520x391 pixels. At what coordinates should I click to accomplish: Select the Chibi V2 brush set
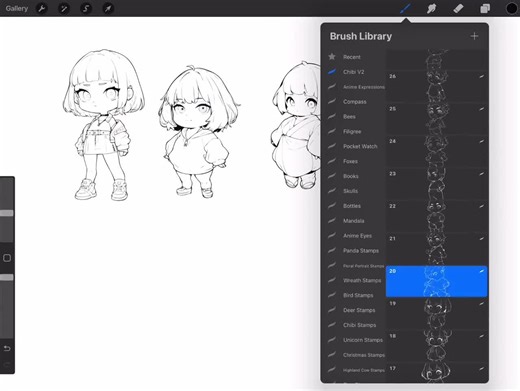click(356, 72)
